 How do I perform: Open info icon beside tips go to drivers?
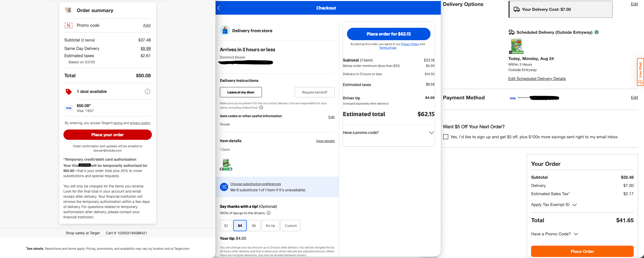[x=269, y=213]
